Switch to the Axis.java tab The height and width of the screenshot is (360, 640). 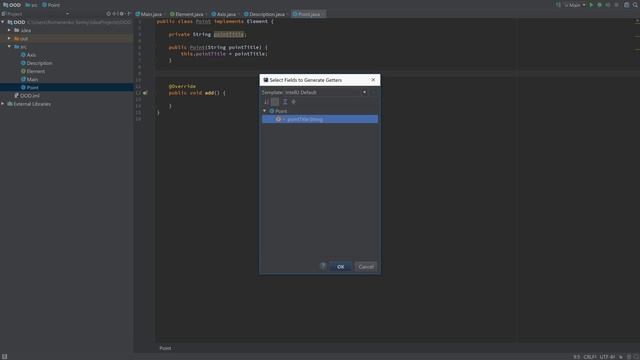[224, 14]
